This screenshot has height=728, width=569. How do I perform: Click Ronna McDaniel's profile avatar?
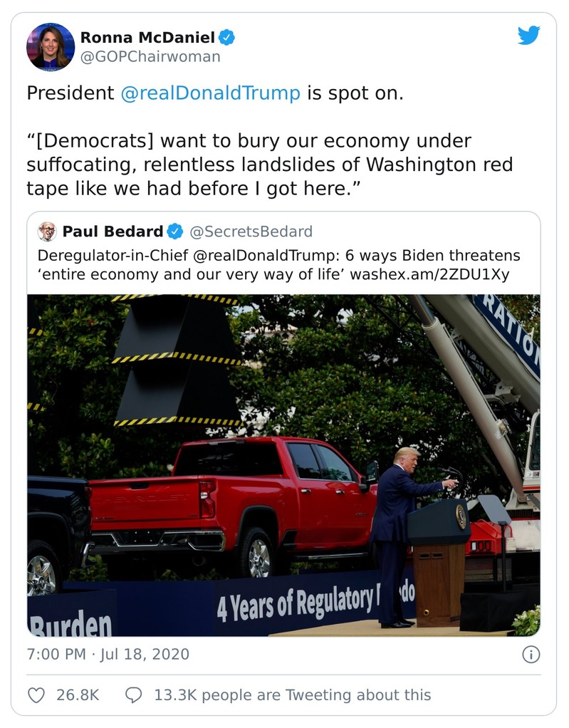tap(51, 47)
